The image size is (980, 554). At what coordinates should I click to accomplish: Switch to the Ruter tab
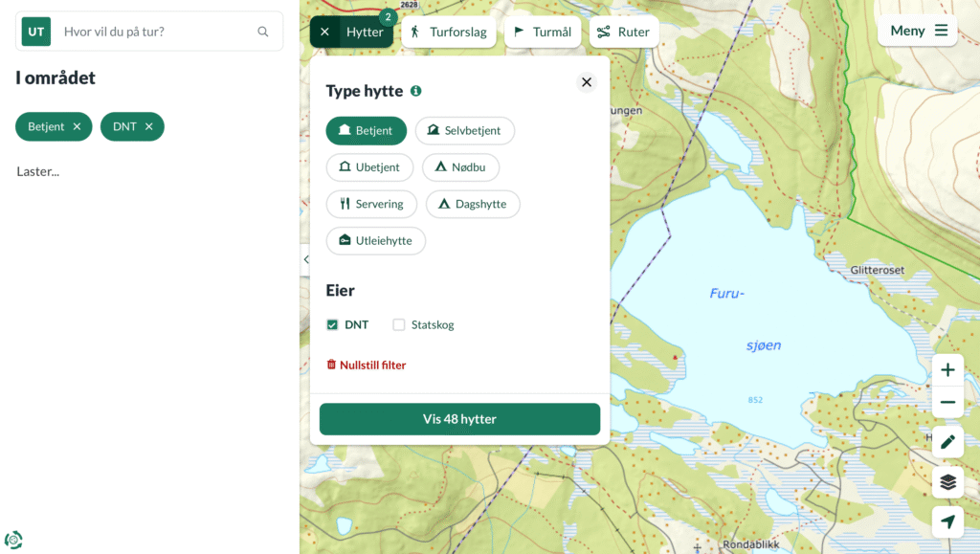click(624, 32)
